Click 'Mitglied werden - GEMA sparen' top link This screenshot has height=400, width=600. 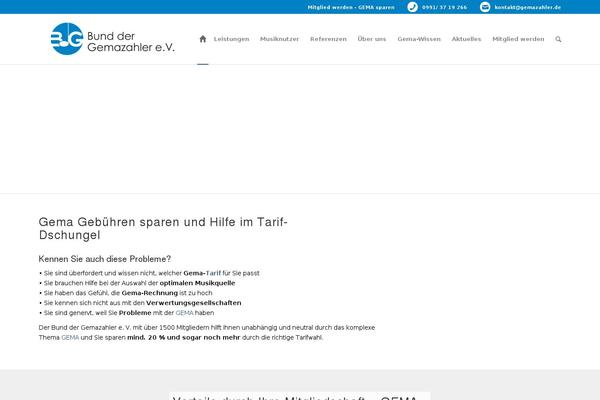click(351, 7)
